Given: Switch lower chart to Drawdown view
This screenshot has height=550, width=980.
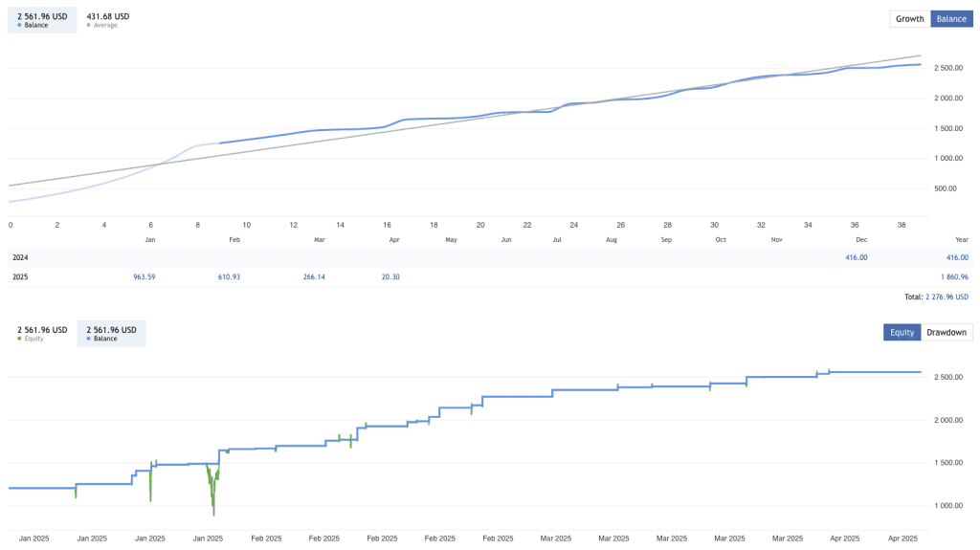Looking at the screenshot, I should (947, 333).
